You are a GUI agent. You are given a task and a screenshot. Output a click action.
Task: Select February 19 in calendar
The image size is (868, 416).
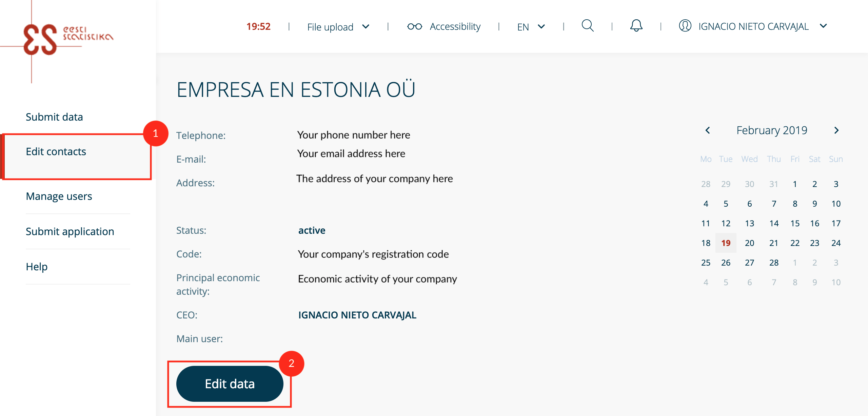tap(726, 243)
